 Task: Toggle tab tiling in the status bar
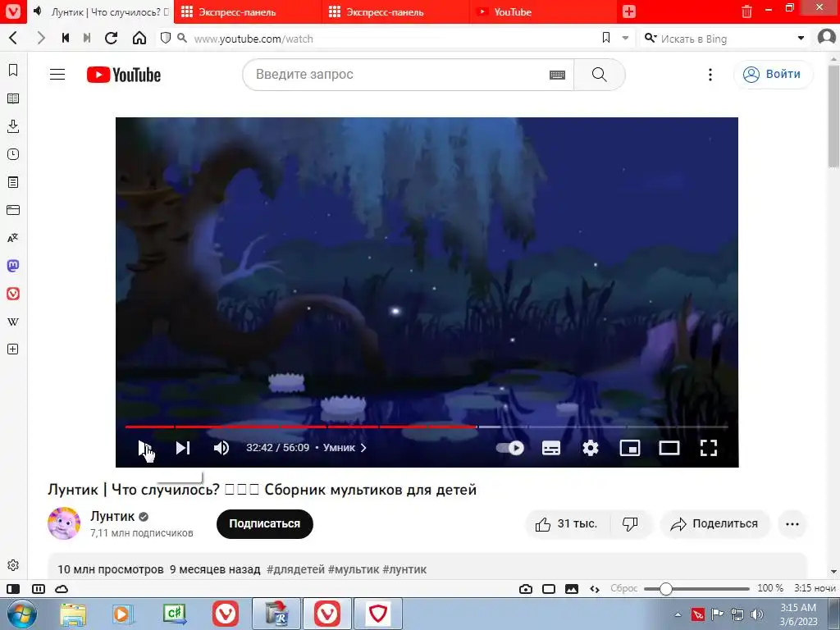(x=549, y=589)
